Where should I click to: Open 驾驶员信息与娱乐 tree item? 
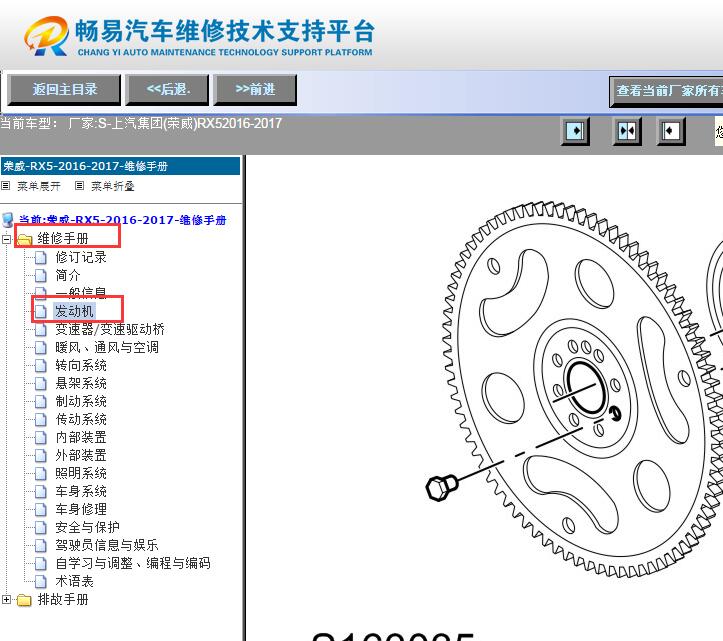[x=107, y=545]
